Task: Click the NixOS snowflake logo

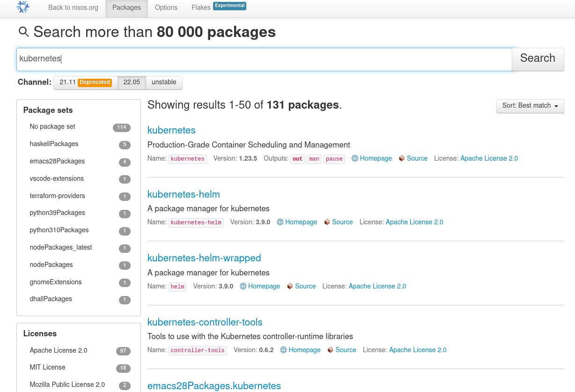Action: pyautogui.click(x=22, y=7)
